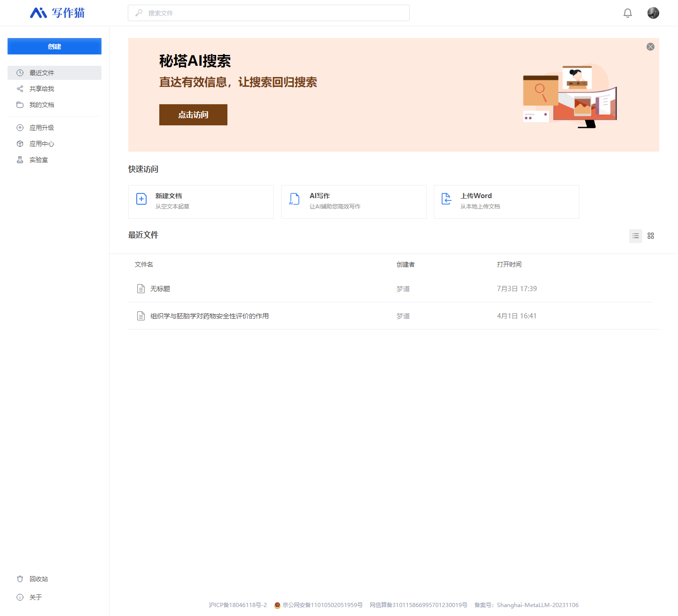Click the 应用中心 cube icon
The height and width of the screenshot is (616, 678).
20,144
